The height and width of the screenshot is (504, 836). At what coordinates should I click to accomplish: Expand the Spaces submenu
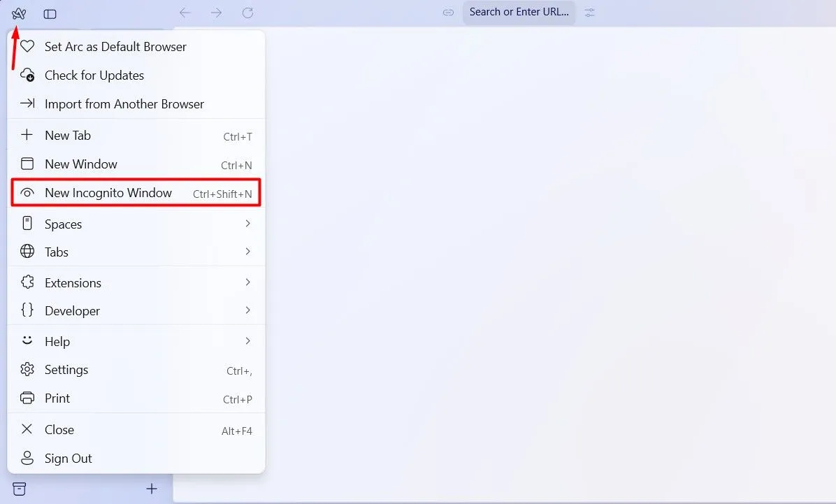64,224
